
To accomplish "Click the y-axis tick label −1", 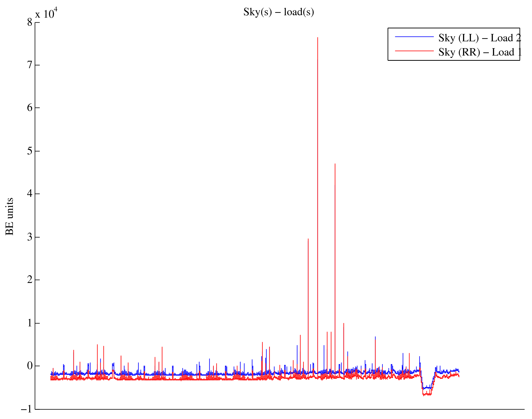I will [x=27, y=409].
